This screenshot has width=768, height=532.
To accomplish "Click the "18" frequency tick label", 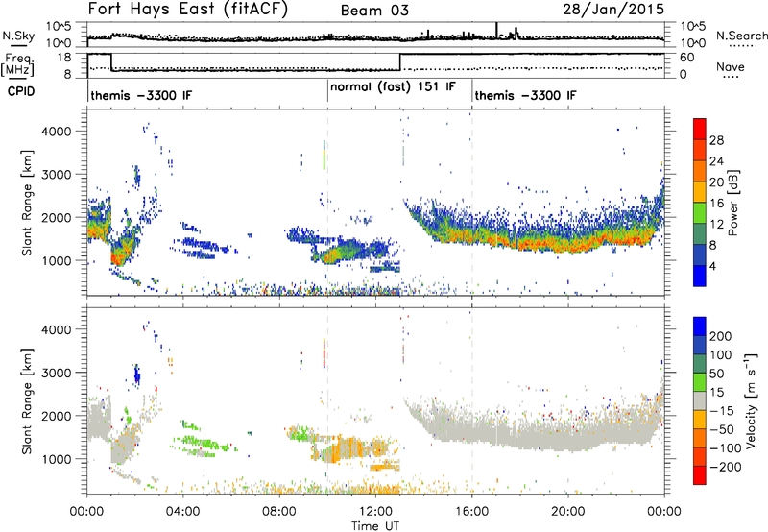I will [63, 58].
